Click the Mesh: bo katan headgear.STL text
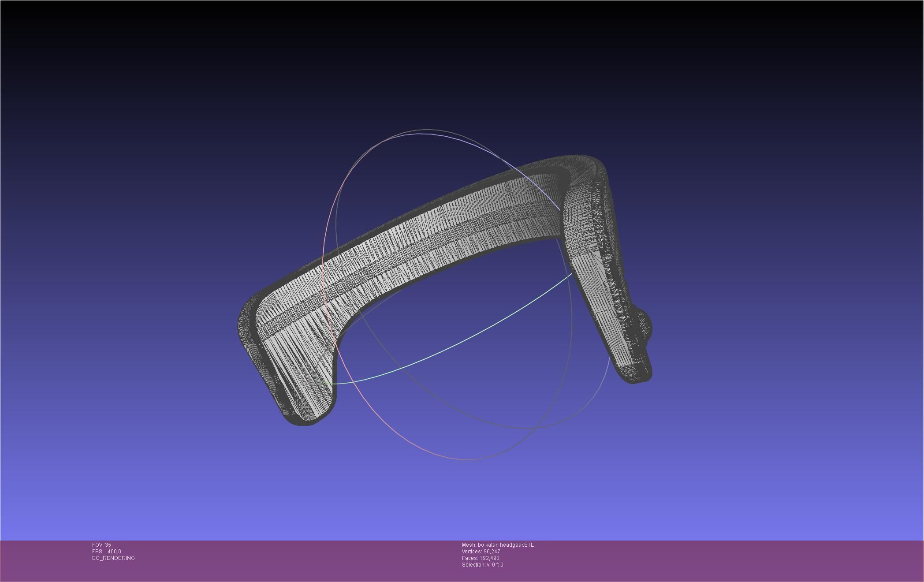This screenshot has width=924, height=582. [498, 545]
